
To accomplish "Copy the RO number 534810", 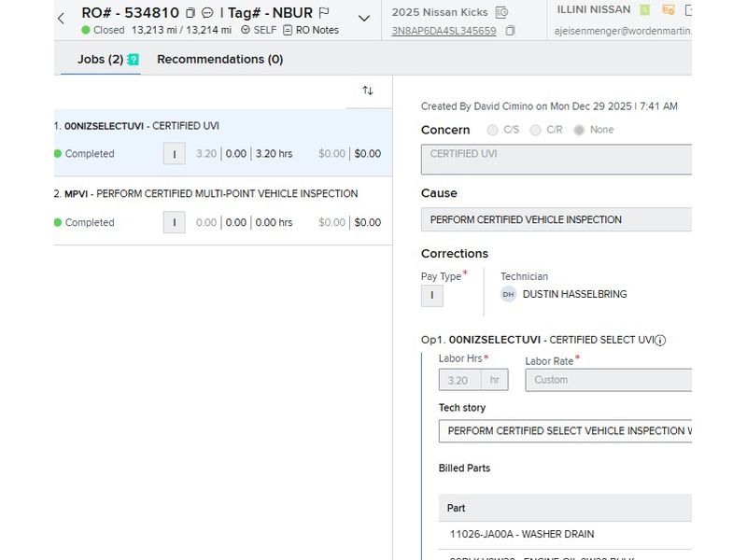I will (190, 13).
